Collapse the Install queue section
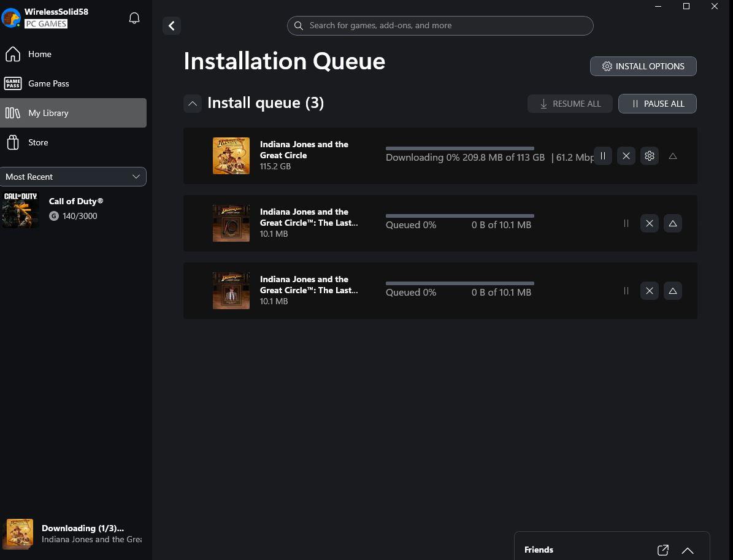Image resolution: width=733 pixels, height=560 pixels. [193, 104]
